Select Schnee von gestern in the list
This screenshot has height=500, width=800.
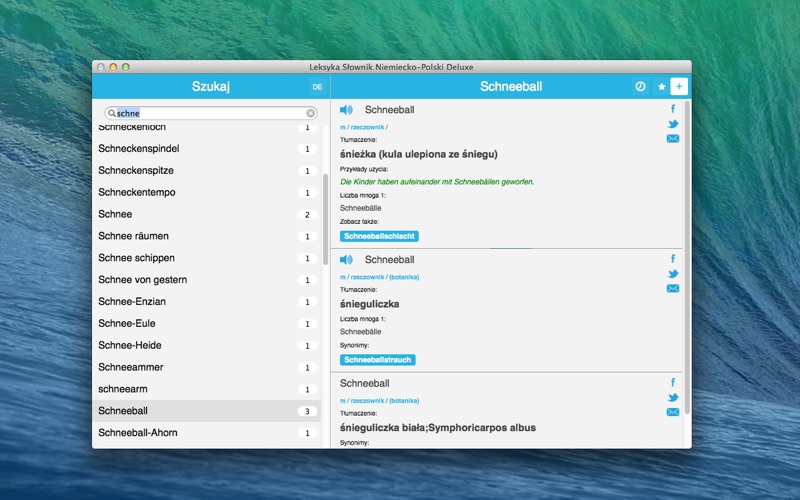(x=207, y=280)
